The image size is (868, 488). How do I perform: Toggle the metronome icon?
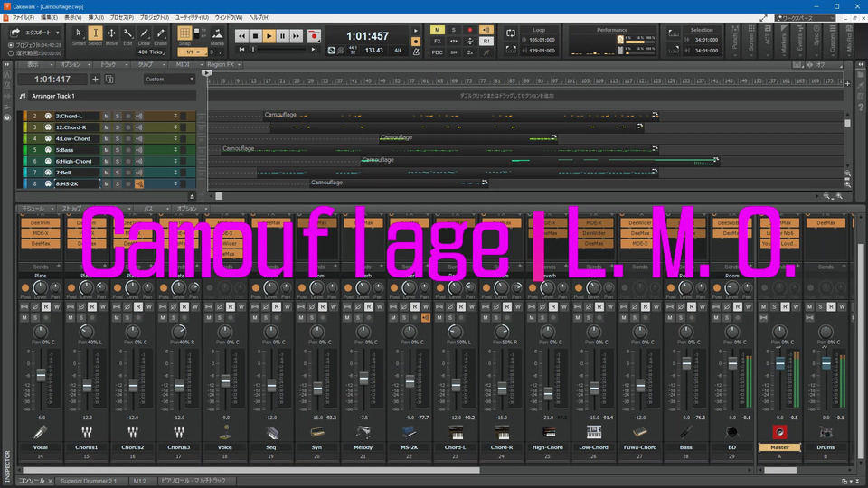(x=416, y=52)
